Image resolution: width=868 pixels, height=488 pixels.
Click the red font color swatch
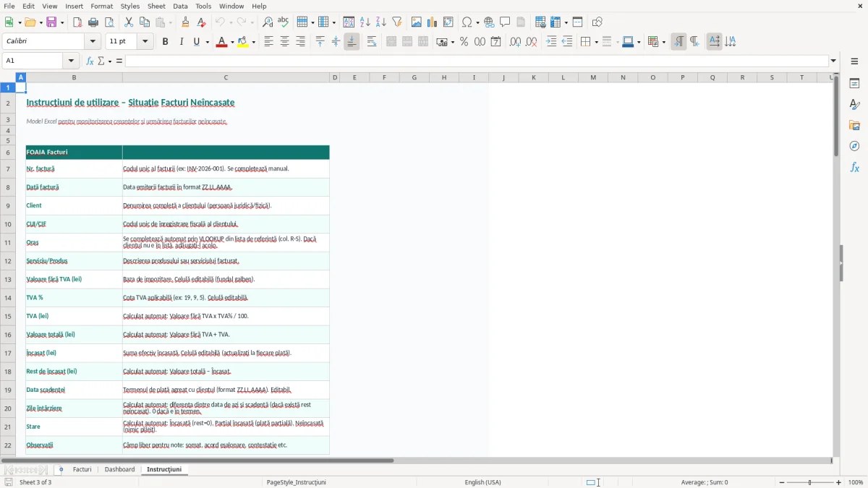[221, 42]
